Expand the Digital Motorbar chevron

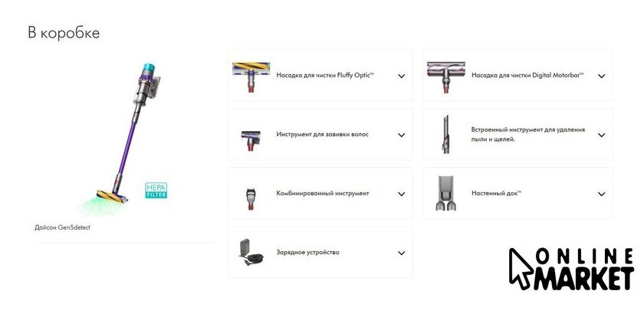pyautogui.click(x=601, y=76)
